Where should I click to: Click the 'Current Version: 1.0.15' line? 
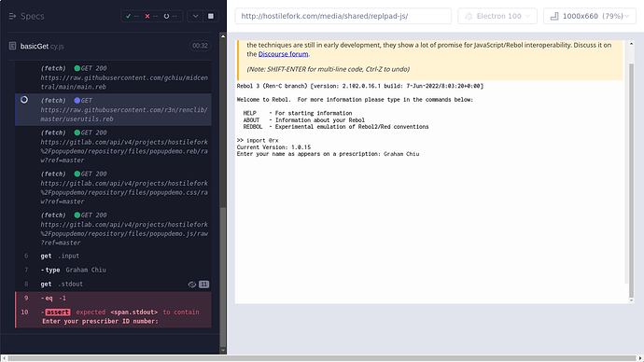tap(273, 146)
